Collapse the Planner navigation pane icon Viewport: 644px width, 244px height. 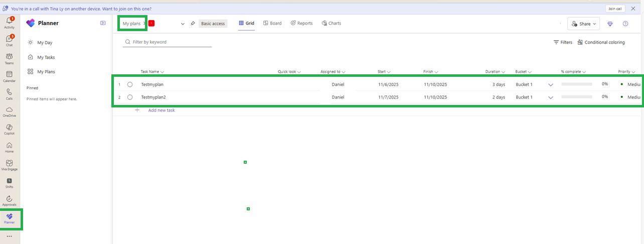pos(103,23)
